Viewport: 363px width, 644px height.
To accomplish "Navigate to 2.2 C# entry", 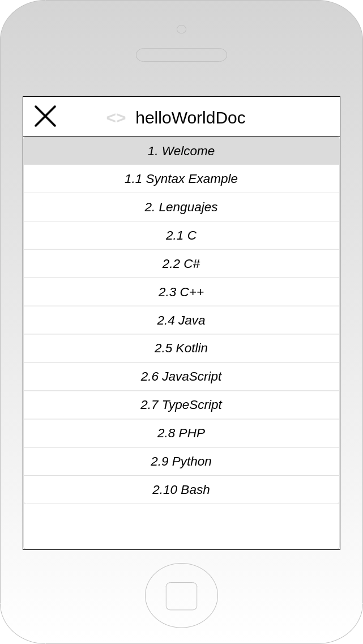I will (x=181, y=264).
